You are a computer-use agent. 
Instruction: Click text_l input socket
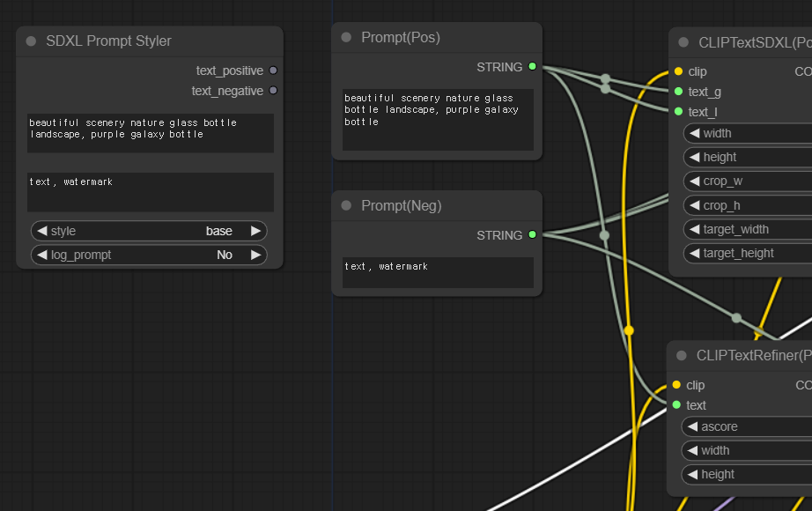[678, 111]
